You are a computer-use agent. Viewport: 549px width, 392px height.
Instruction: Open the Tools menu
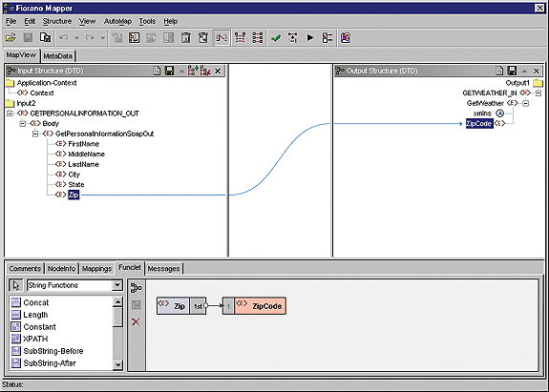[147, 21]
